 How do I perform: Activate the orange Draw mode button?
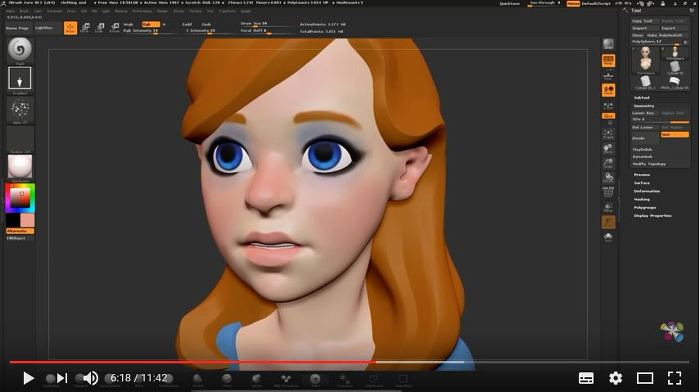[71, 28]
